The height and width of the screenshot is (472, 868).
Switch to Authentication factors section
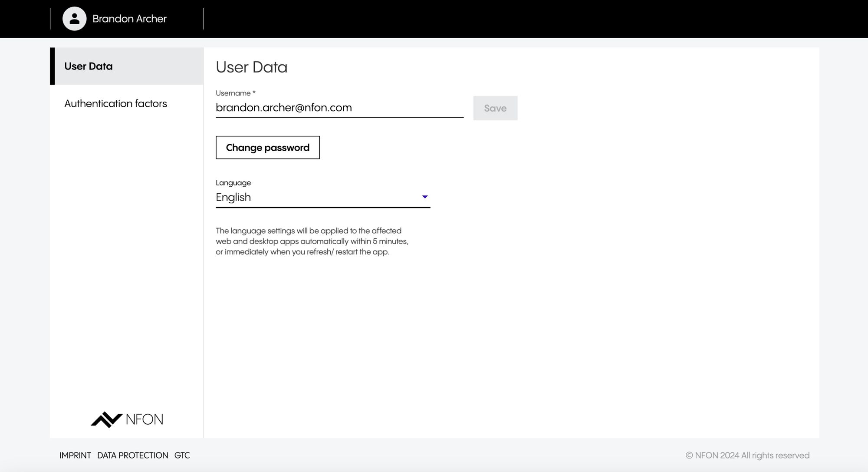(115, 103)
